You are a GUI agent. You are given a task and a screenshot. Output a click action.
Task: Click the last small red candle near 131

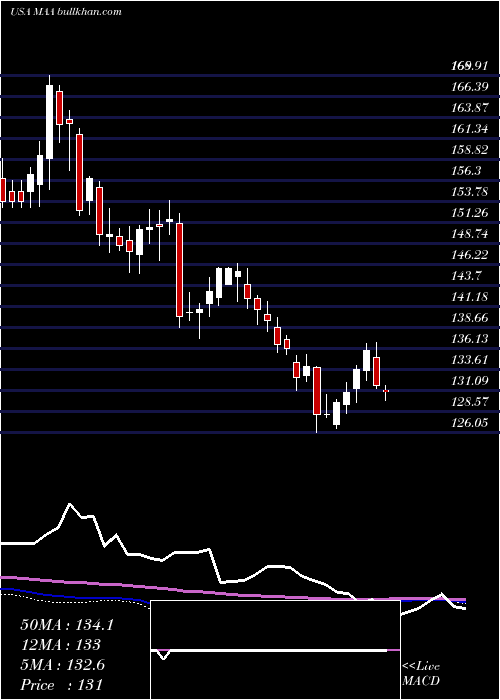pyautogui.click(x=386, y=391)
